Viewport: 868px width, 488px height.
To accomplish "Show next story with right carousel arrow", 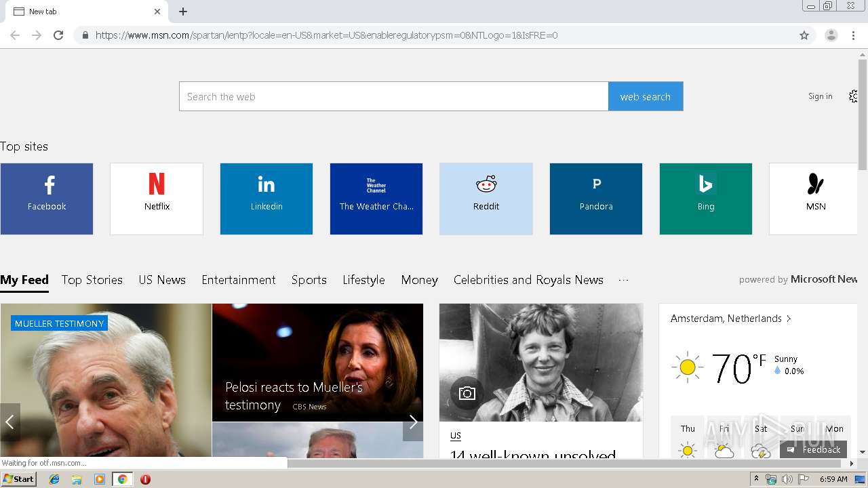I will pyautogui.click(x=413, y=422).
